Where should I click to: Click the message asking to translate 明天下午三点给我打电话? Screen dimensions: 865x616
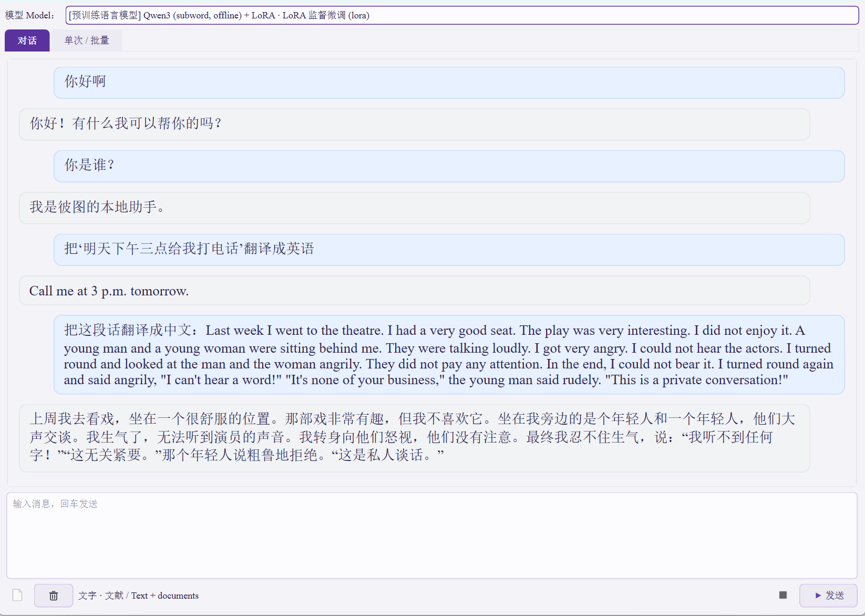click(x=449, y=250)
